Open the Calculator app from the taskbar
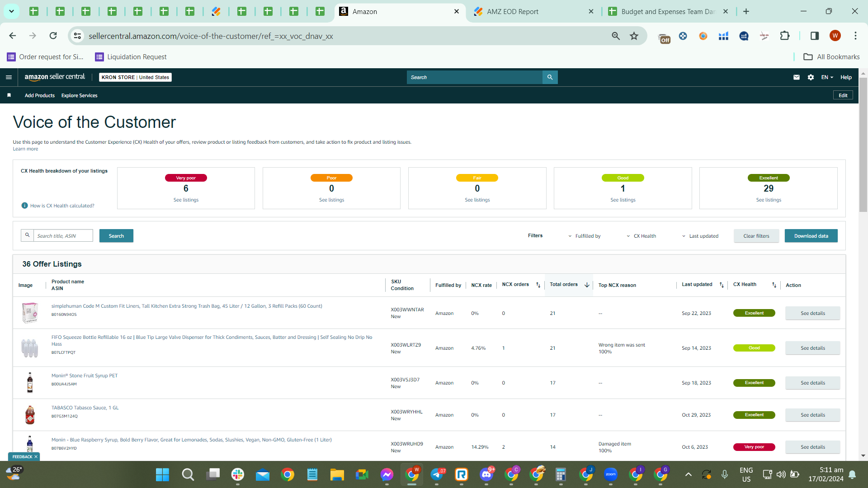This screenshot has width=868, height=488. [561, 475]
